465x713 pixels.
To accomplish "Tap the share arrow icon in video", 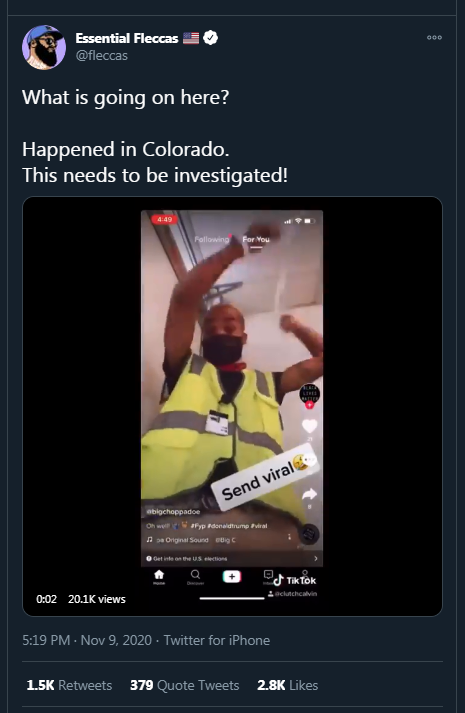I will point(310,494).
